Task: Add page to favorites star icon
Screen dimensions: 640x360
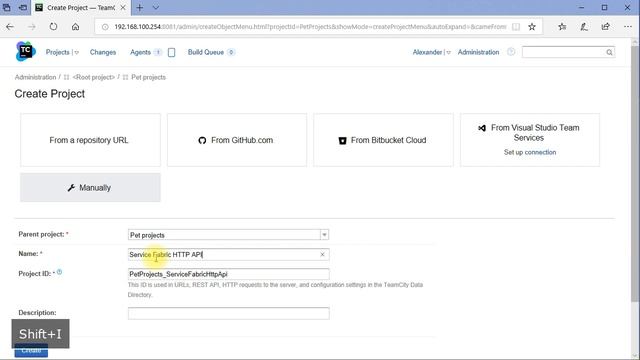Action: point(532,27)
